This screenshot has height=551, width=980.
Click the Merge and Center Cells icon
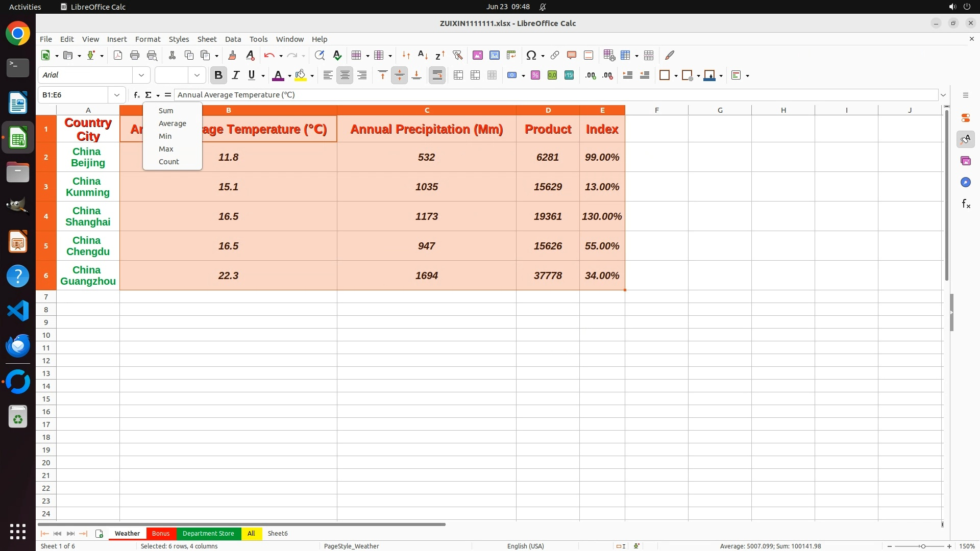point(458,76)
